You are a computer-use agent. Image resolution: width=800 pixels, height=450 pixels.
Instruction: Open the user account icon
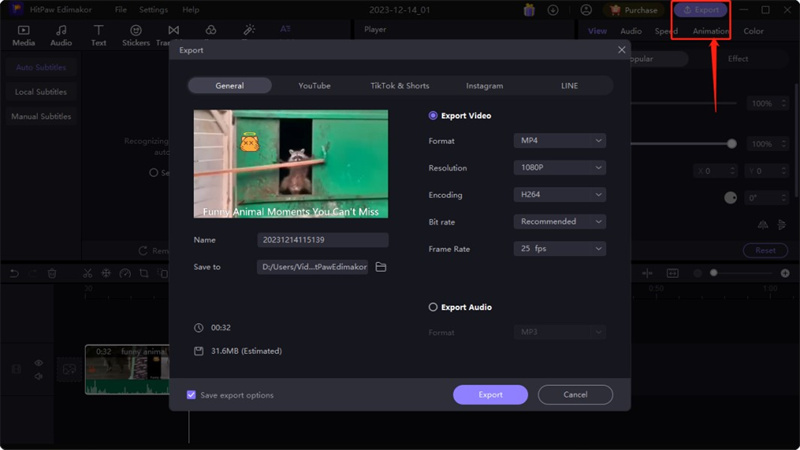click(586, 10)
